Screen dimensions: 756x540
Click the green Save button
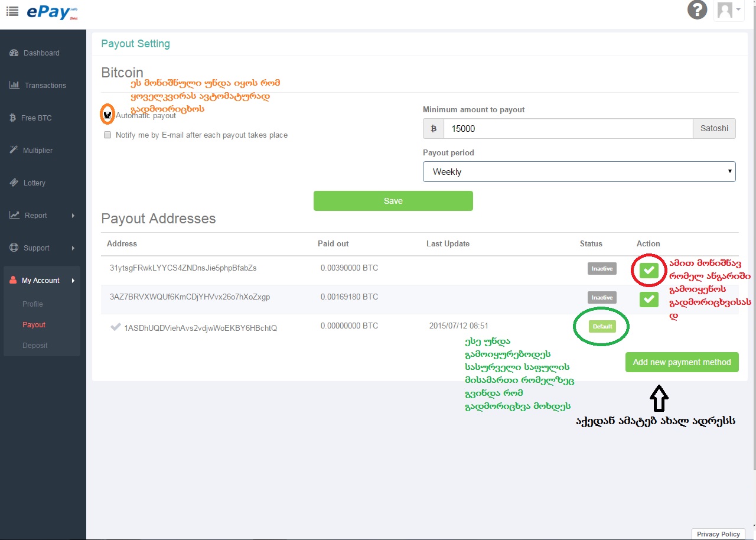pos(393,201)
